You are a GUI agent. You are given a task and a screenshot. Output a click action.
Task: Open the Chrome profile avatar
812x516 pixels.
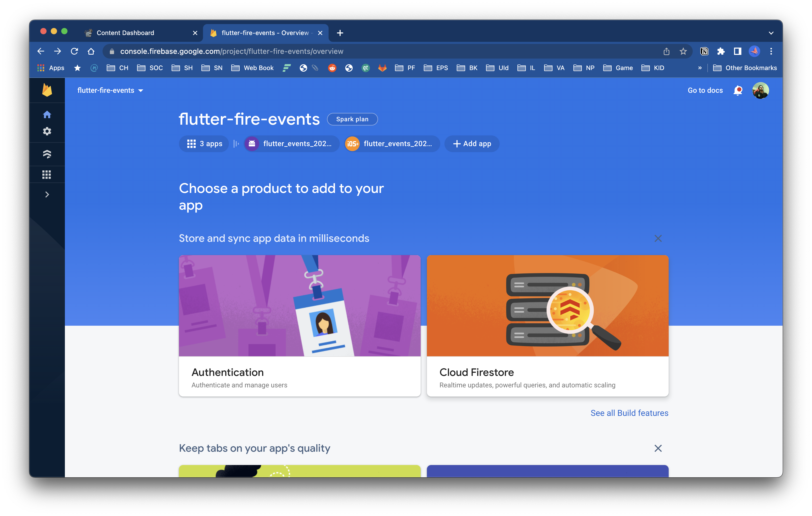(754, 51)
